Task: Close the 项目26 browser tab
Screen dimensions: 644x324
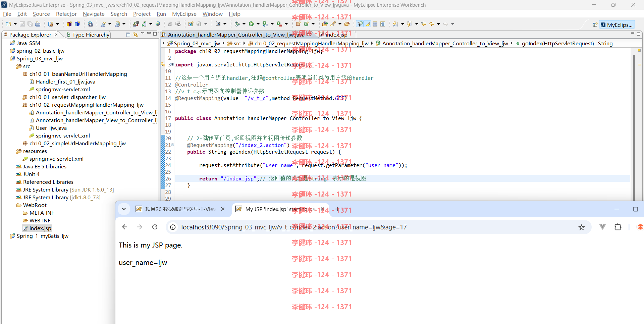Action: pos(223,209)
